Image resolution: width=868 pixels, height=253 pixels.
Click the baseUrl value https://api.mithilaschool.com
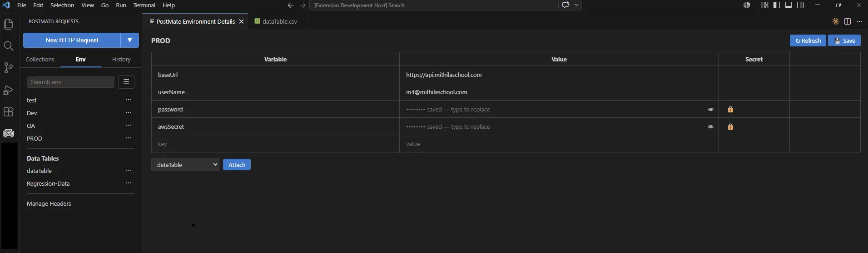(444, 75)
